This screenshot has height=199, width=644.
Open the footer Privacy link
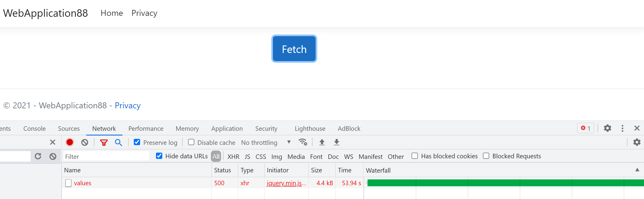[x=128, y=105]
